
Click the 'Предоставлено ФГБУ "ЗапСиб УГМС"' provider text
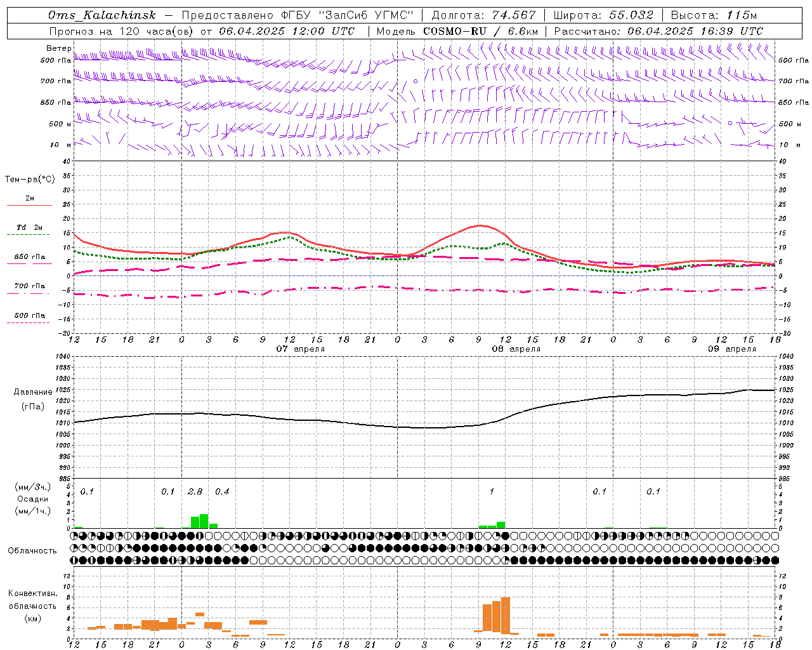coord(298,15)
